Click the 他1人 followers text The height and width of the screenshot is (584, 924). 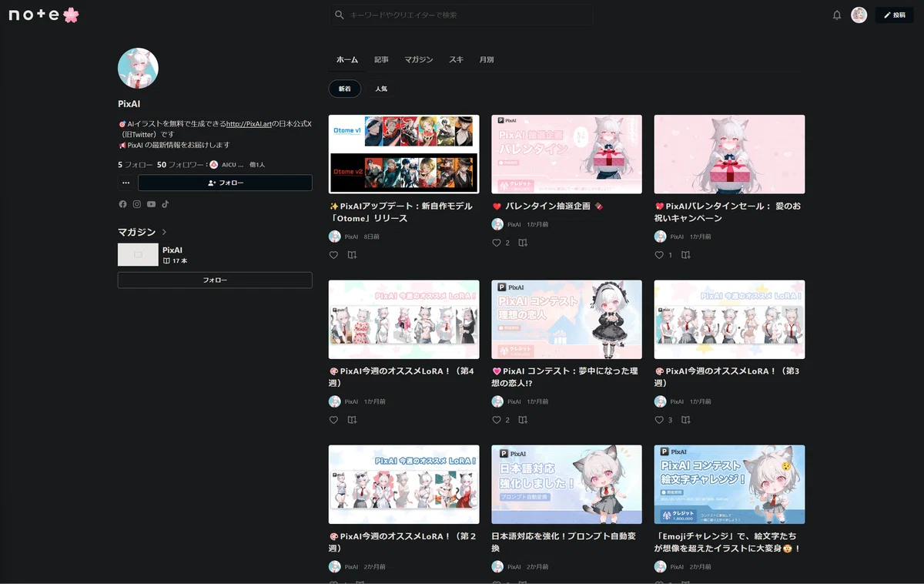[x=257, y=165]
